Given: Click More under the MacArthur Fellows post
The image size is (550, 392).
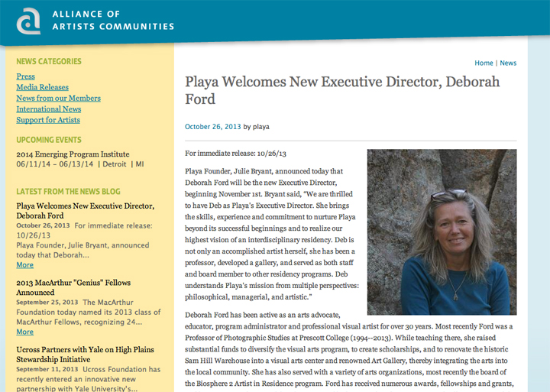Looking at the screenshot, I should tap(25, 332).
